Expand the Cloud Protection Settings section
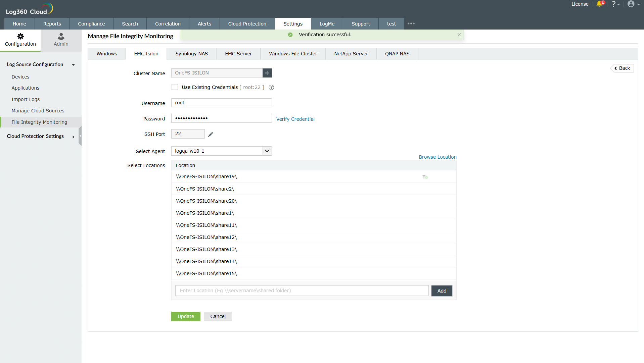 (x=73, y=137)
